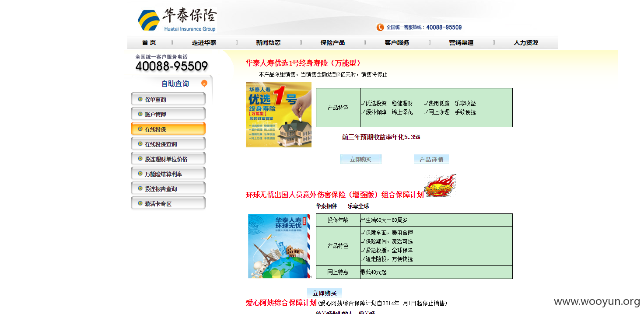The height and width of the screenshot is (314, 644).
Task: Open the 环球无忧 product thumbnail image
Action: click(279, 246)
